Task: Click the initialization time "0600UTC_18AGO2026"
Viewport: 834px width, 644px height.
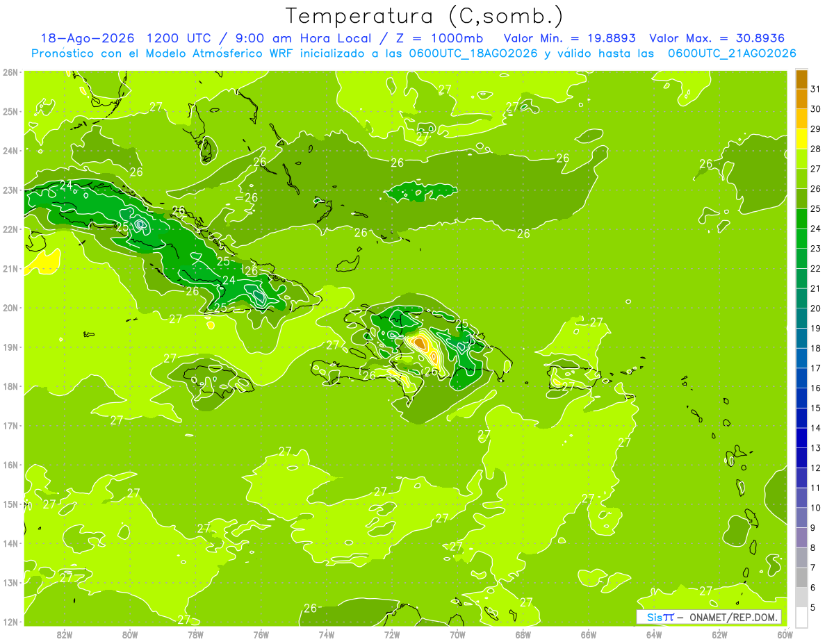Action: [x=472, y=53]
